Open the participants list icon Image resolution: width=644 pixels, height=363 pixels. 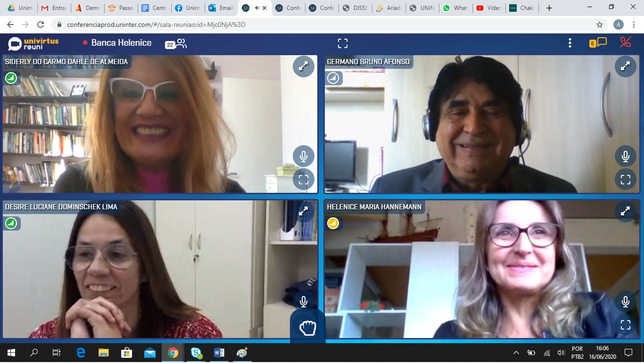tap(181, 43)
